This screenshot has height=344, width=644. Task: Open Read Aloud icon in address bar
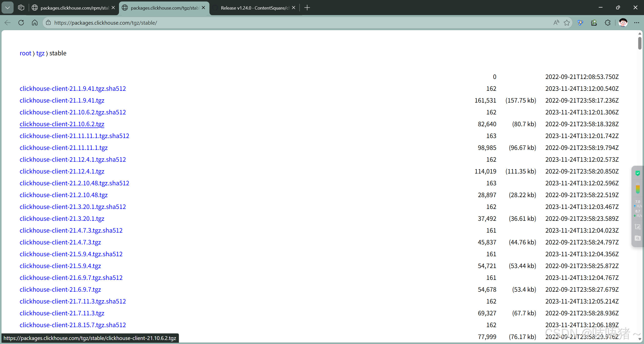click(x=556, y=23)
